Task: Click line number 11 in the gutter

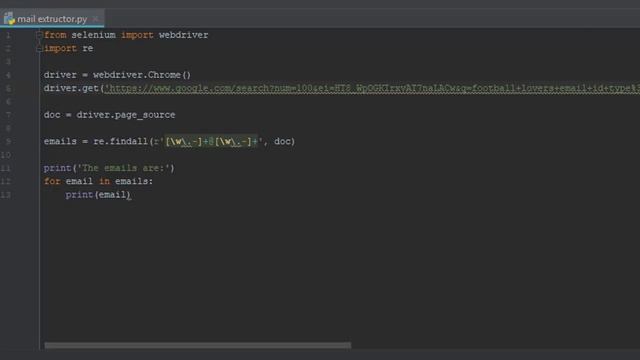Action: pos(6,168)
